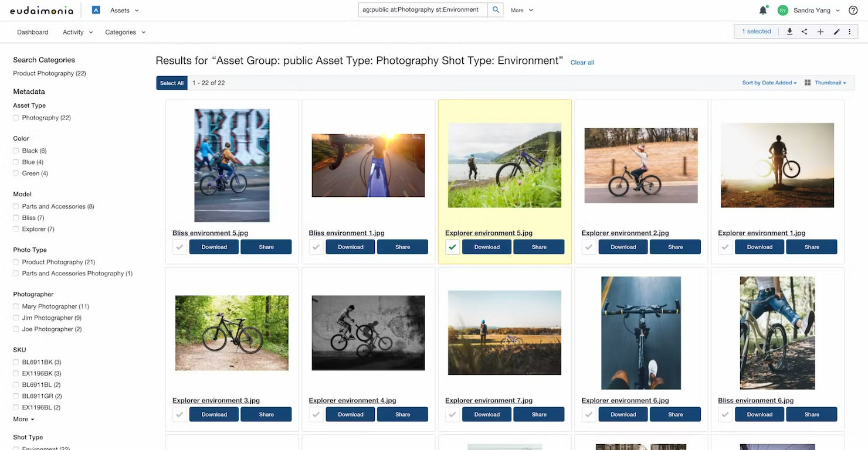Open the Sort by Date Added dropdown

click(x=768, y=83)
